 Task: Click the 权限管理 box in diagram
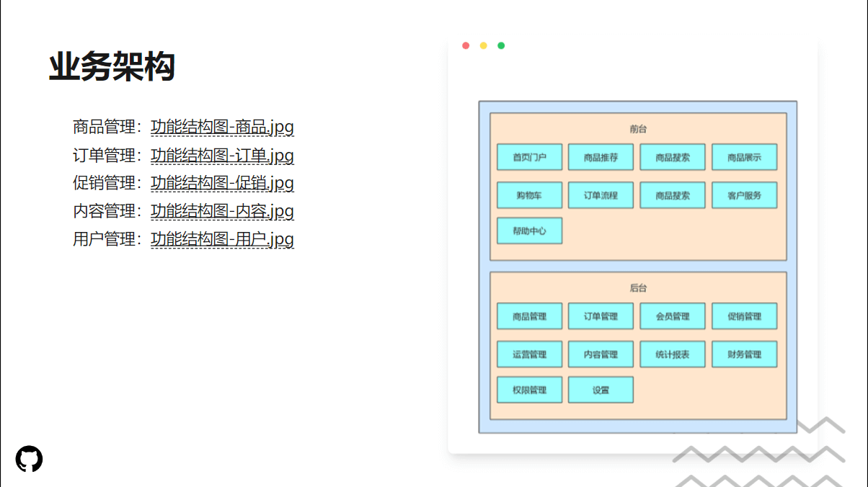(x=529, y=390)
